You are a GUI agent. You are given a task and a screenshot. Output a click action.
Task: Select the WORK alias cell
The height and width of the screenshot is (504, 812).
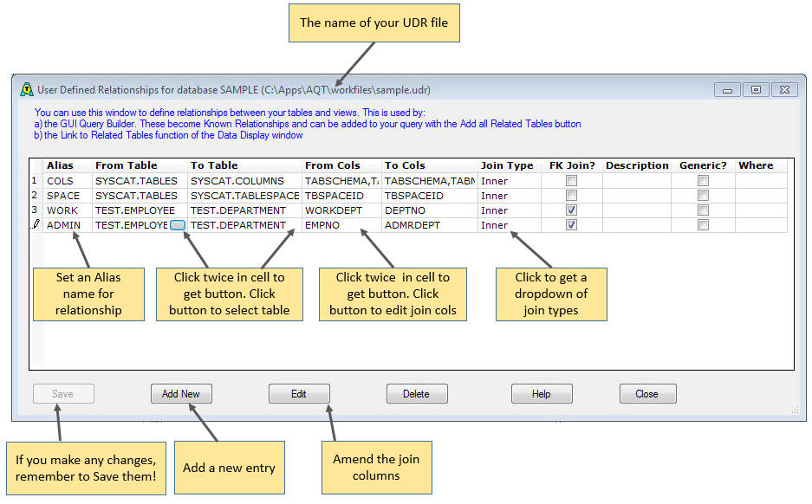pos(68,210)
